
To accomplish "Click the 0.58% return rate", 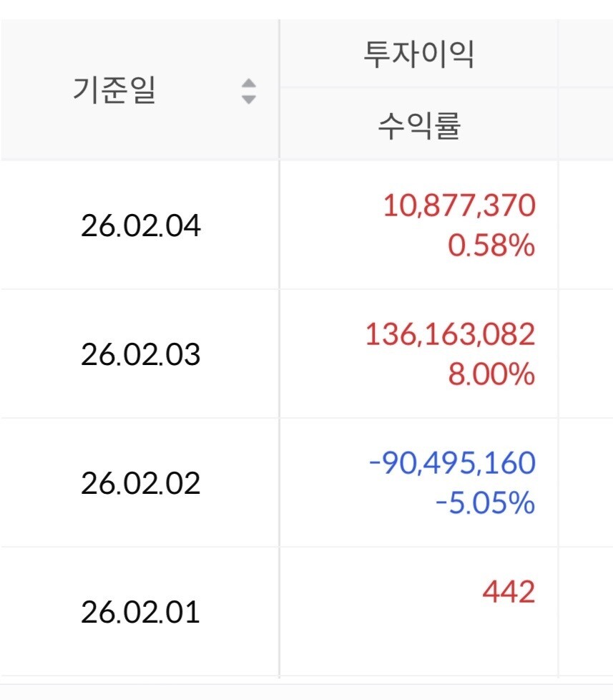I will pyautogui.click(x=491, y=247).
